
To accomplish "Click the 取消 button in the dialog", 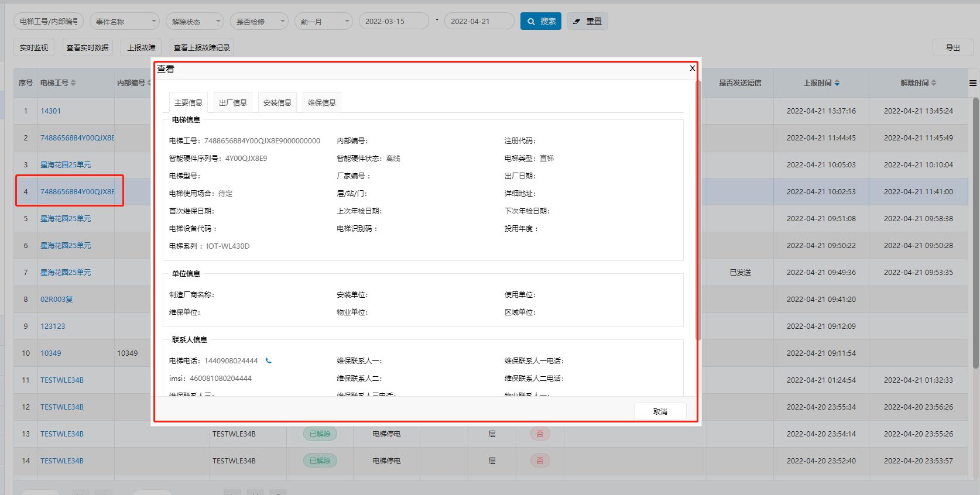I will point(660,411).
